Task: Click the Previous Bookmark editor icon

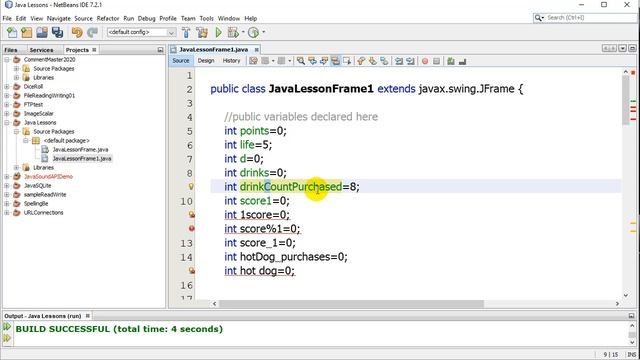Action: click(x=361, y=61)
